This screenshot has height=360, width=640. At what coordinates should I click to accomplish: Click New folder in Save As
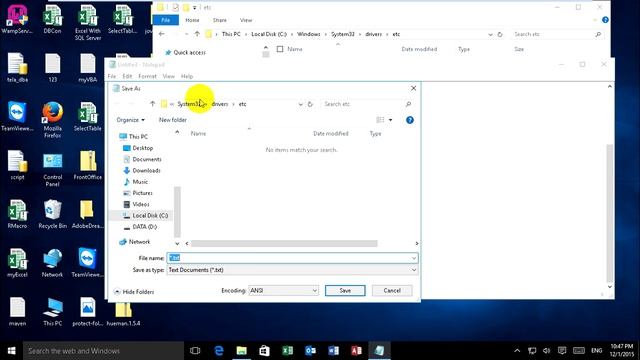tap(173, 120)
